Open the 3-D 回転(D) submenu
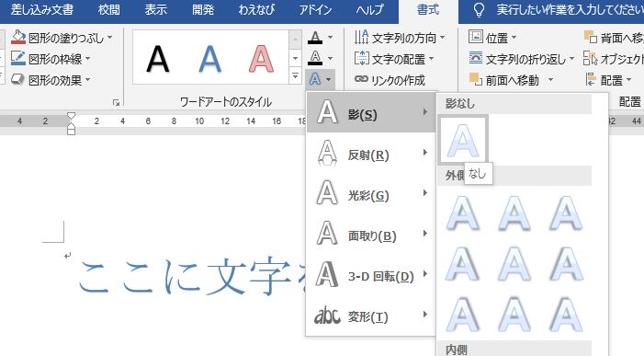Screen dimensions: 644x356 (x=371, y=274)
